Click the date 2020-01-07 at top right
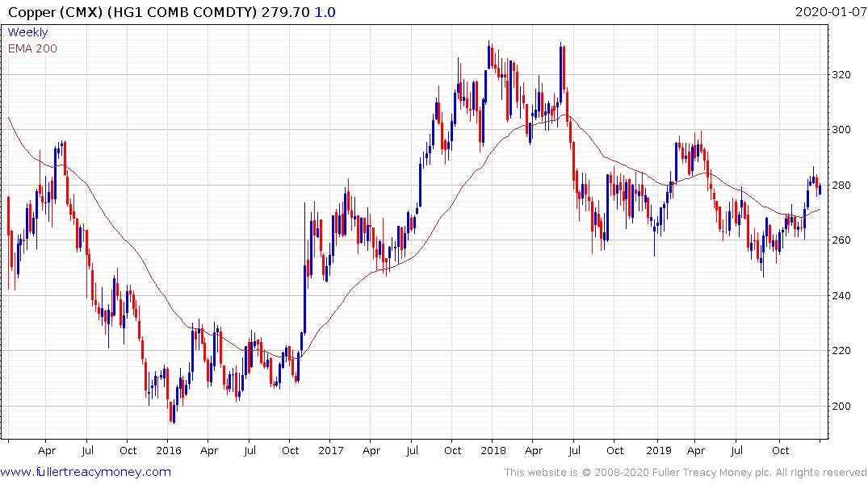 coord(830,12)
